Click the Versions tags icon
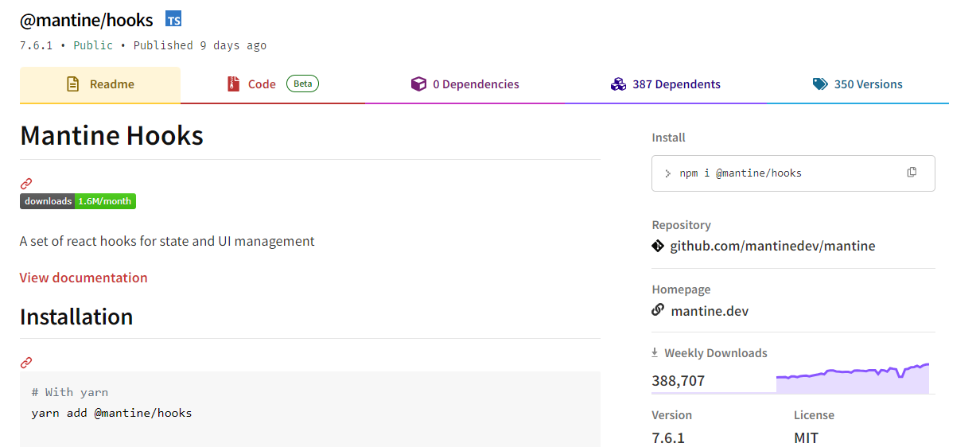This screenshot has width=980, height=447. tap(820, 84)
